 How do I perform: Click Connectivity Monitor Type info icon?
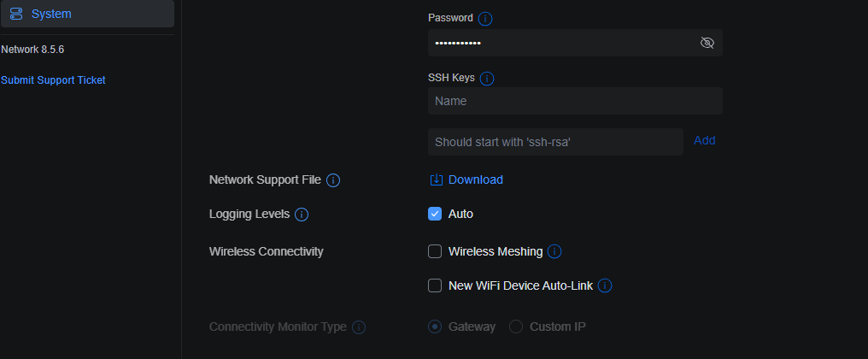pyautogui.click(x=359, y=327)
